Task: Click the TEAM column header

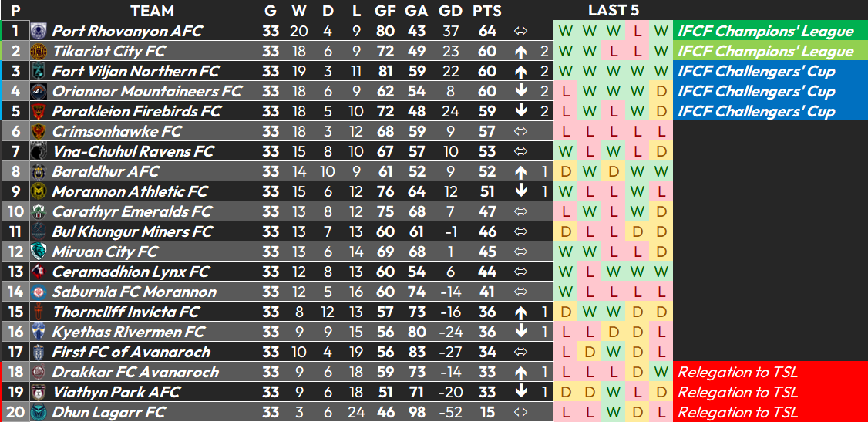Action: pos(152,11)
